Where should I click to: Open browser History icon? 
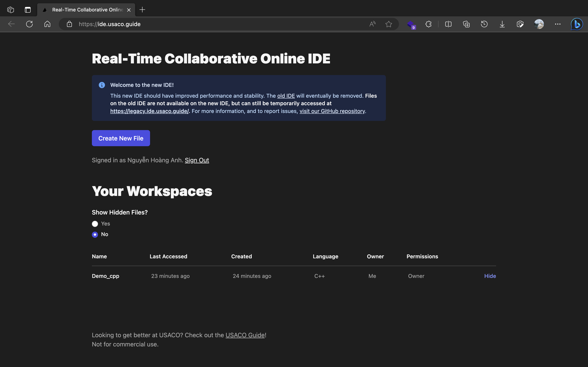(x=484, y=24)
